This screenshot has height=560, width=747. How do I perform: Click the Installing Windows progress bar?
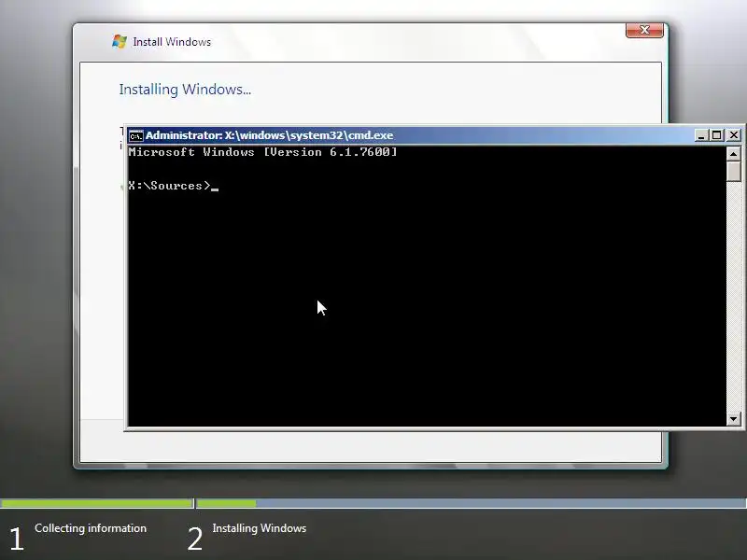472,503
